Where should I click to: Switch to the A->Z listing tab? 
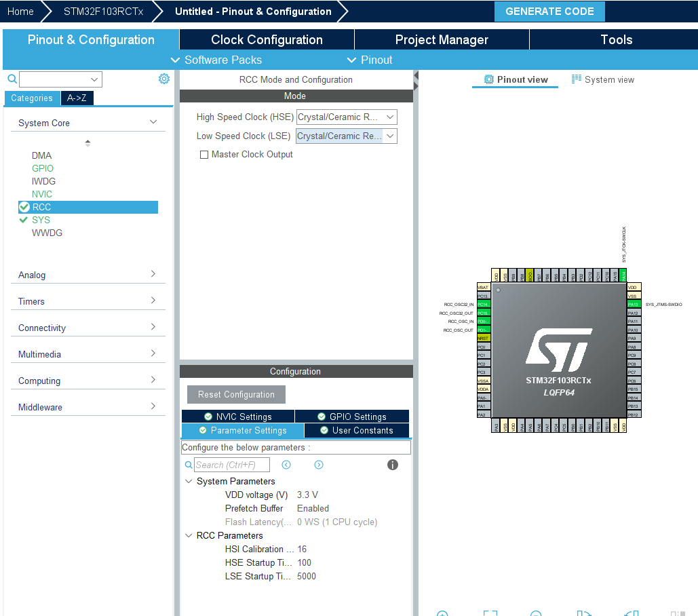(77, 98)
